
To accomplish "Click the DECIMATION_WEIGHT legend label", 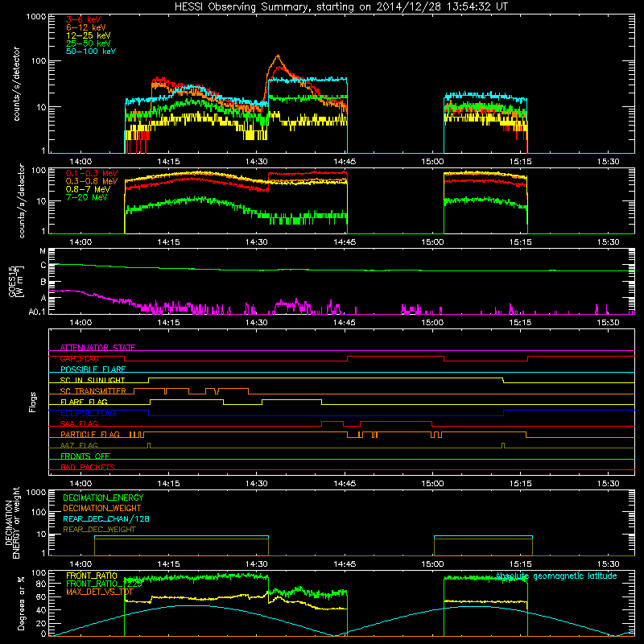I will pyautogui.click(x=102, y=508).
